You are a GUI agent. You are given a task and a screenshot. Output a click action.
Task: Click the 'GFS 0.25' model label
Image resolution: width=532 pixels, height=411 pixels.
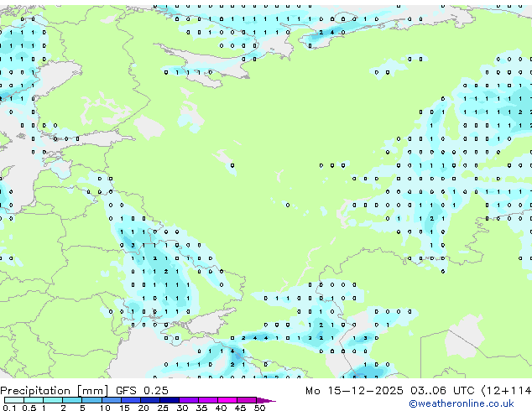(x=142, y=391)
